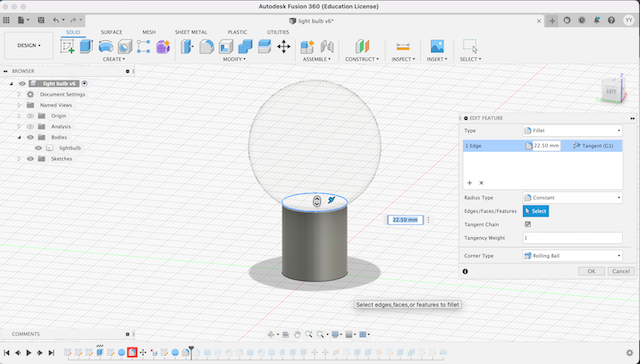640x364 pixels.
Task: Play the timeline
Action: [29, 353]
